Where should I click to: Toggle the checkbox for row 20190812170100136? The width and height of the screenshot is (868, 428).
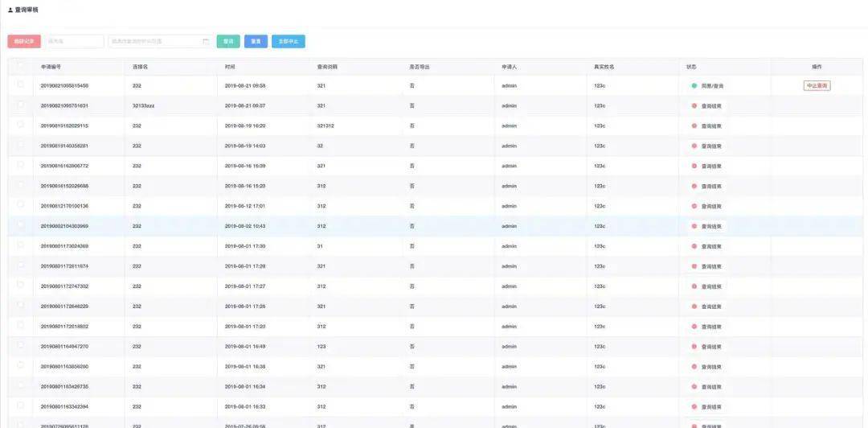[x=20, y=205]
